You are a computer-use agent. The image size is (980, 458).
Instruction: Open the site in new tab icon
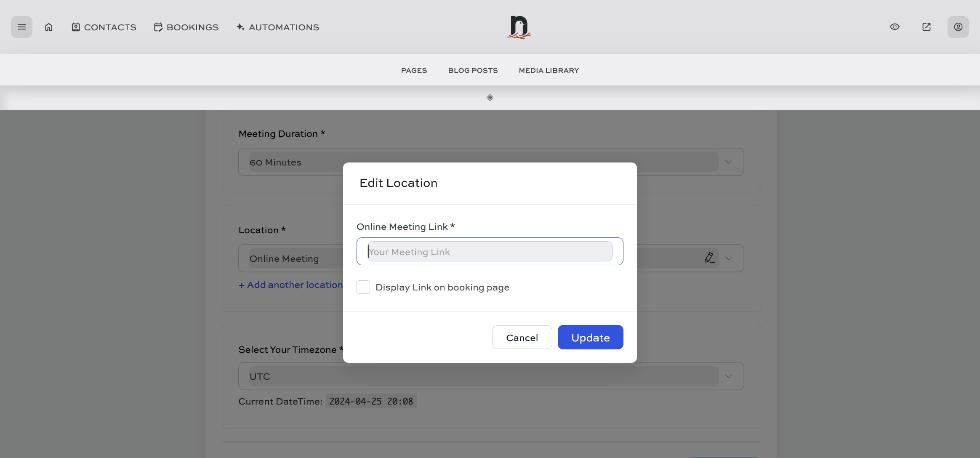(x=926, y=27)
